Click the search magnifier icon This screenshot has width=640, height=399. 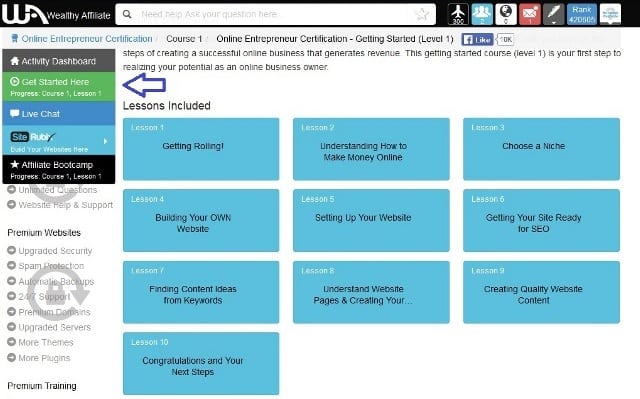click(x=127, y=14)
